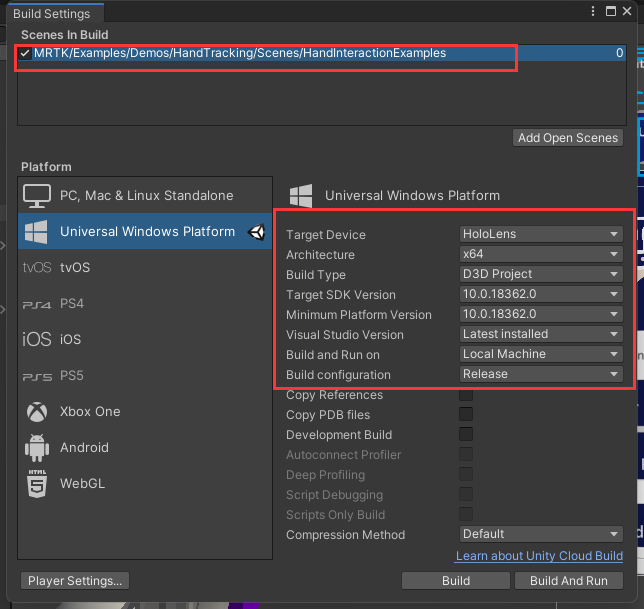
Task: Click the Windows logo beside Universal Windows Platform in list
Action: pos(36,232)
